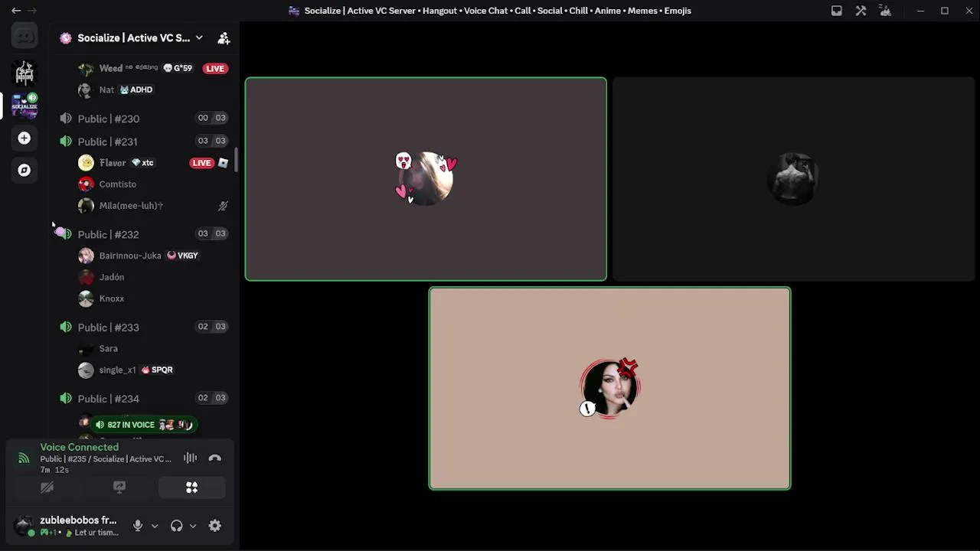Screen dimensions: 980x551
Task: Click Bairinnou-Juka's VKGY tag
Action: [x=183, y=256]
